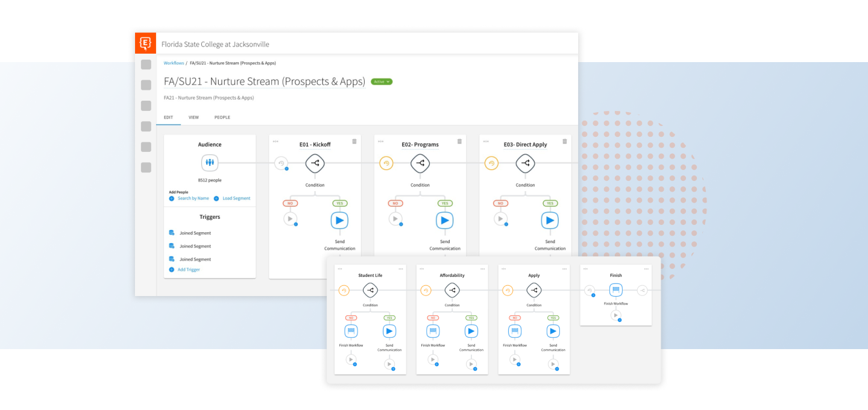Open Send Communication in Student Life card

point(389,331)
